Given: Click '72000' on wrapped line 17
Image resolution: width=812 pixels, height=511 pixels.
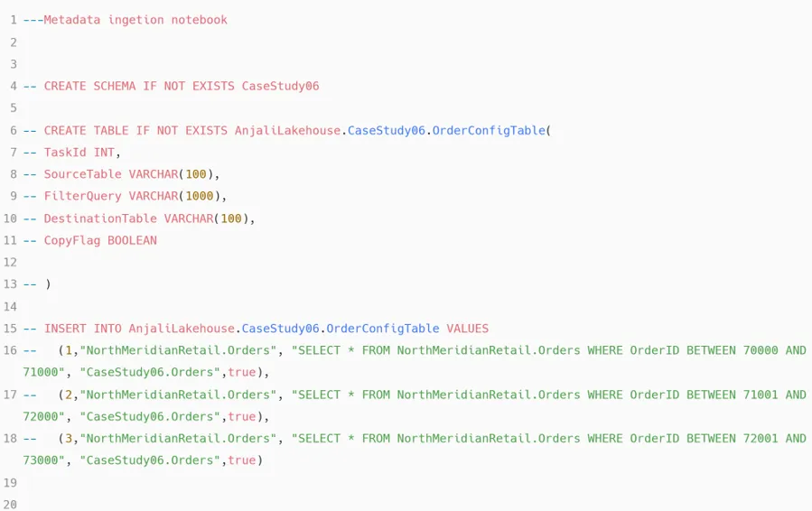Looking at the screenshot, I should 41,417.
